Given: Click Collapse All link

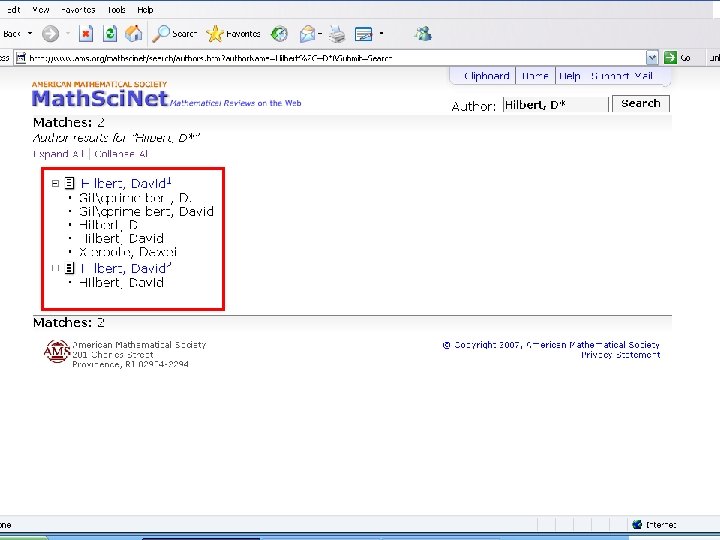Looking at the screenshot, I should [x=121, y=154].
